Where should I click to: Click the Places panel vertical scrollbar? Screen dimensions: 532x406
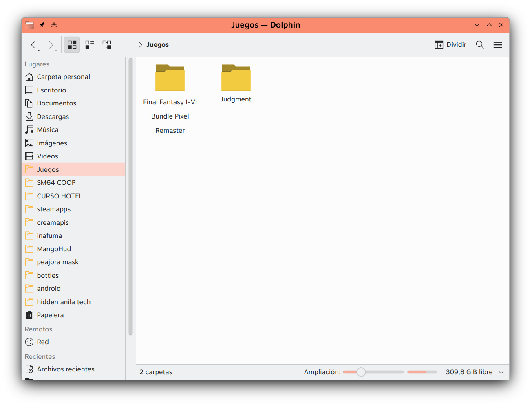point(131,197)
